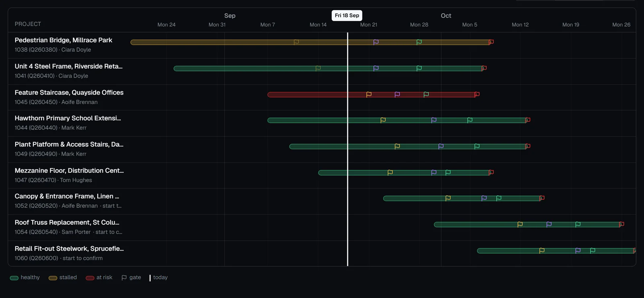This screenshot has height=298, width=644.
Task: Click the yellow gate flag on Mezzanine Floor bar
Action: [x=390, y=172]
